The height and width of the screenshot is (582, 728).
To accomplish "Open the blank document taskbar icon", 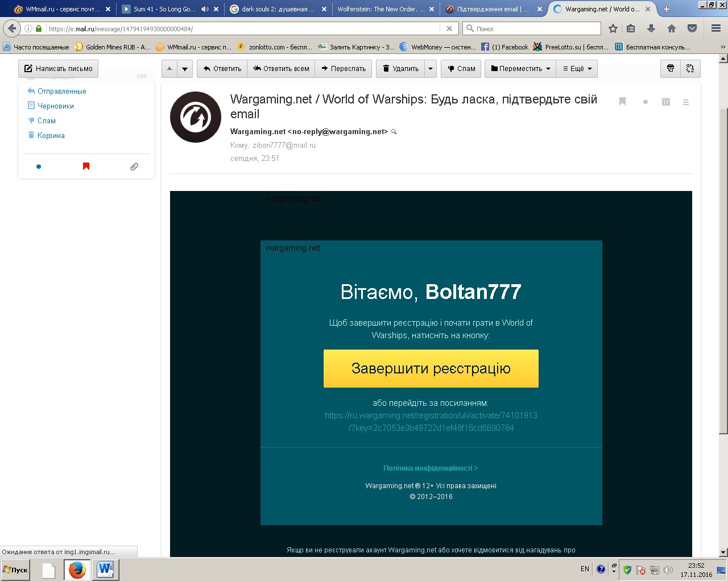I will 48,569.
